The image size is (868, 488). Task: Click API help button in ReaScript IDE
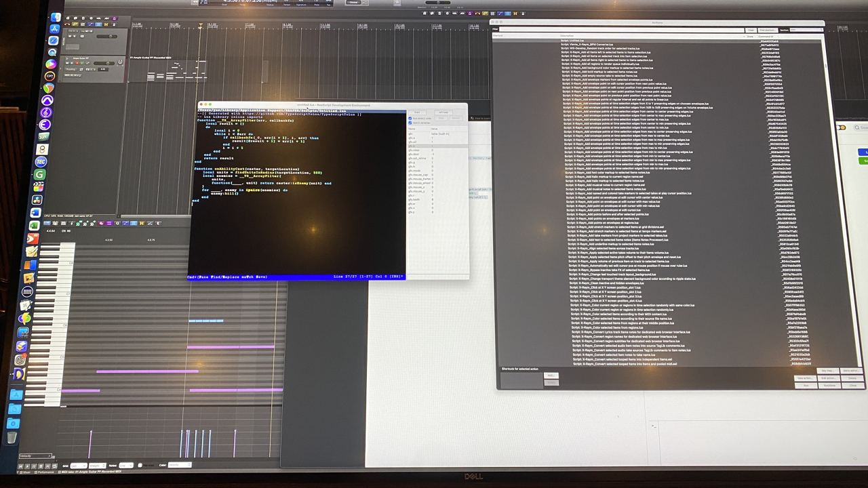(443, 113)
